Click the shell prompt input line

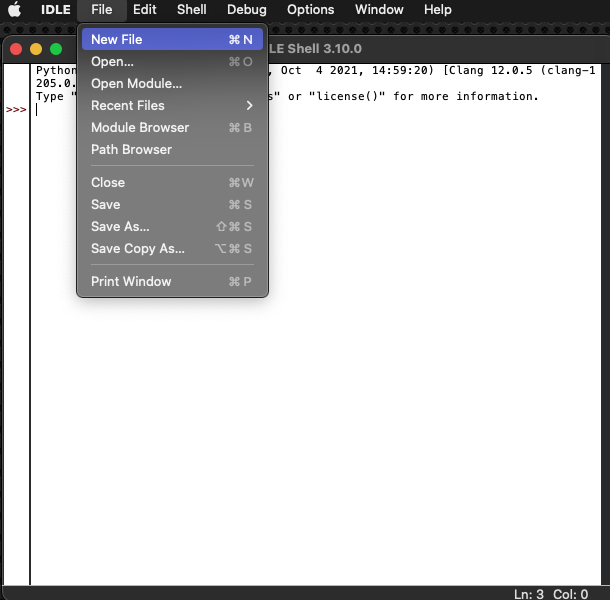pyautogui.click(x=300, y=110)
